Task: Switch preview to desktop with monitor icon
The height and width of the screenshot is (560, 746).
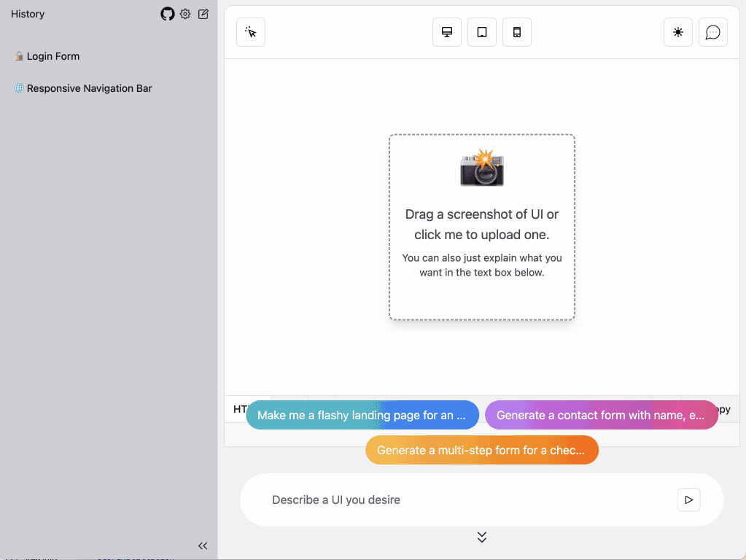Action: (x=446, y=31)
